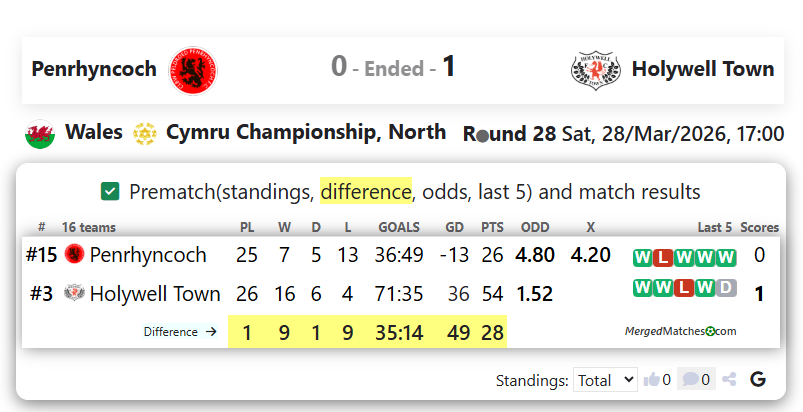Toggle the Prematch standings checkbox
Image resolution: width=803 pixels, height=412 pixels.
pyautogui.click(x=111, y=191)
